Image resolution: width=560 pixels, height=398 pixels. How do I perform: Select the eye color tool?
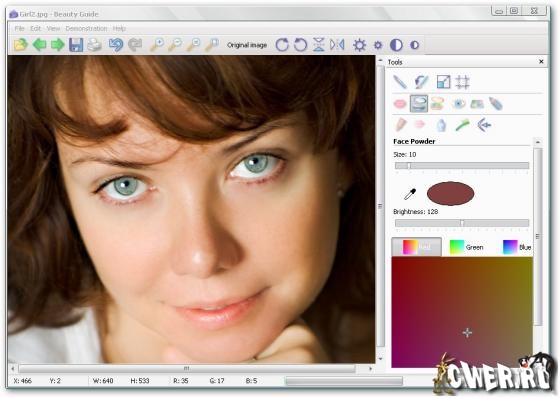pyautogui.click(x=458, y=104)
